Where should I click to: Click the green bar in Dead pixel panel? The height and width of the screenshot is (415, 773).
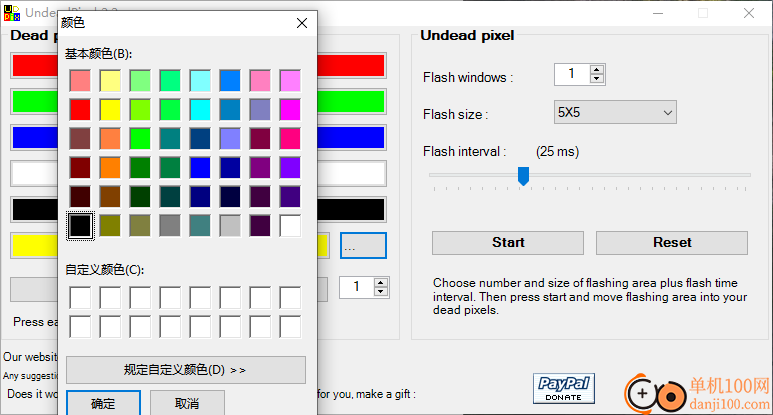(351, 102)
